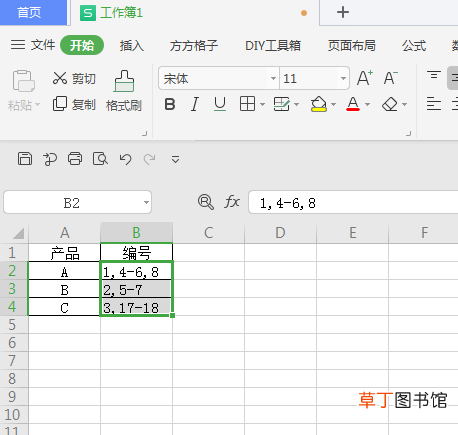This screenshot has width=458, height=435.
Task: Click the zoom lookup icon near formula bar
Action: (x=206, y=202)
